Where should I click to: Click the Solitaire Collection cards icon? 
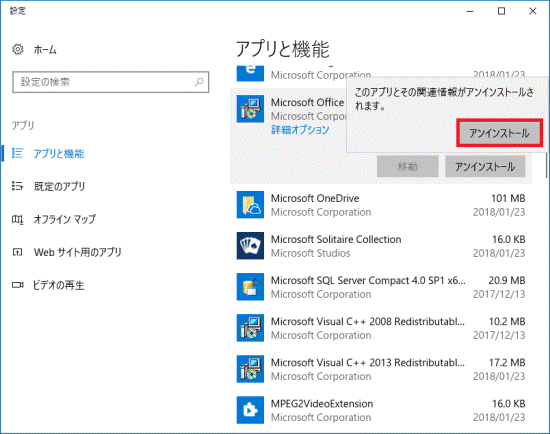click(250, 246)
